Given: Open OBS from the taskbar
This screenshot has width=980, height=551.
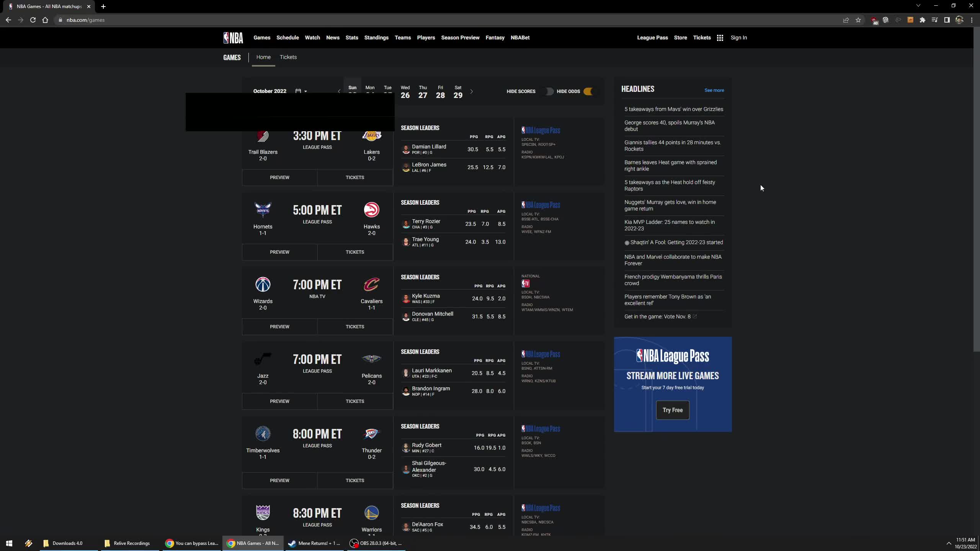Looking at the screenshot, I should click(376, 543).
